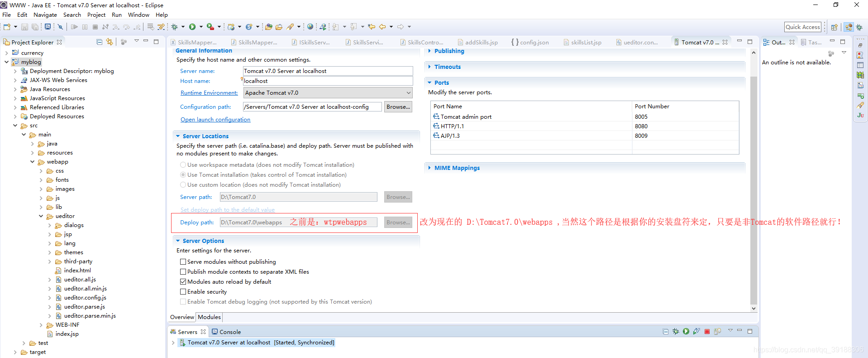
Task: Click the New file wizard toolbar icon
Action: pyautogui.click(x=7, y=27)
